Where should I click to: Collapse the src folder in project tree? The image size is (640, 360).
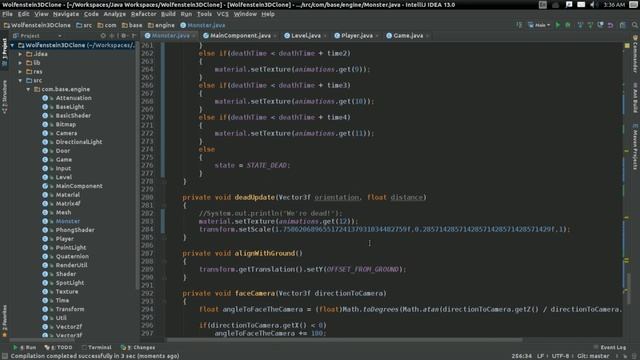[x=20, y=80]
